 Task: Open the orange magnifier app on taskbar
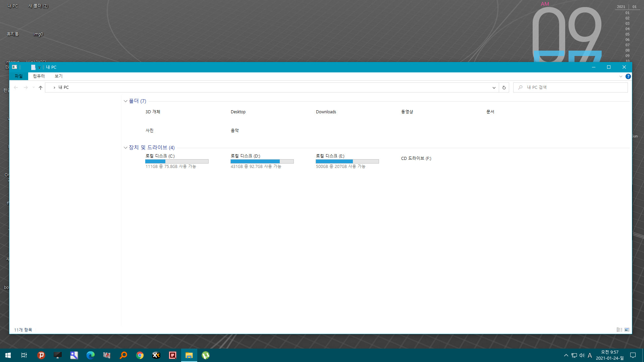click(x=123, y=355)
